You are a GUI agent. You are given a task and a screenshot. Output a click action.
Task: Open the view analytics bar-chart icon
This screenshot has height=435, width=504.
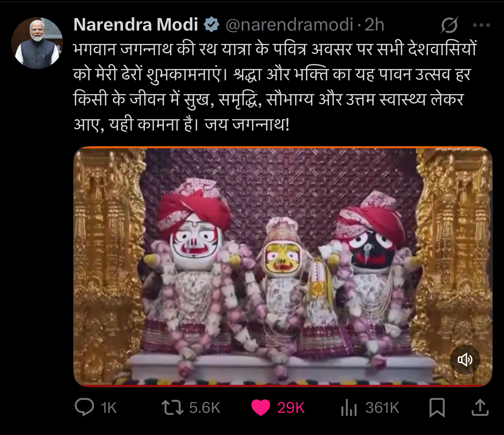tap(349, 408)
